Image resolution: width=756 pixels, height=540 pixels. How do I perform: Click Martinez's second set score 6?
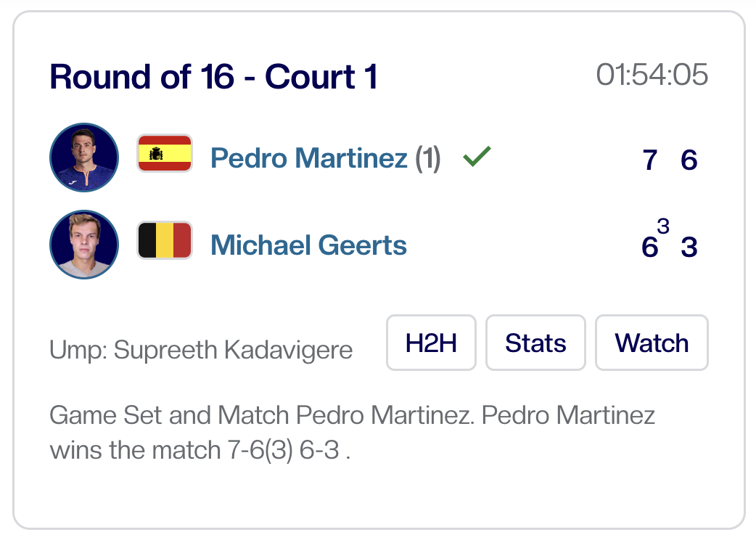(x=689, y=160)
